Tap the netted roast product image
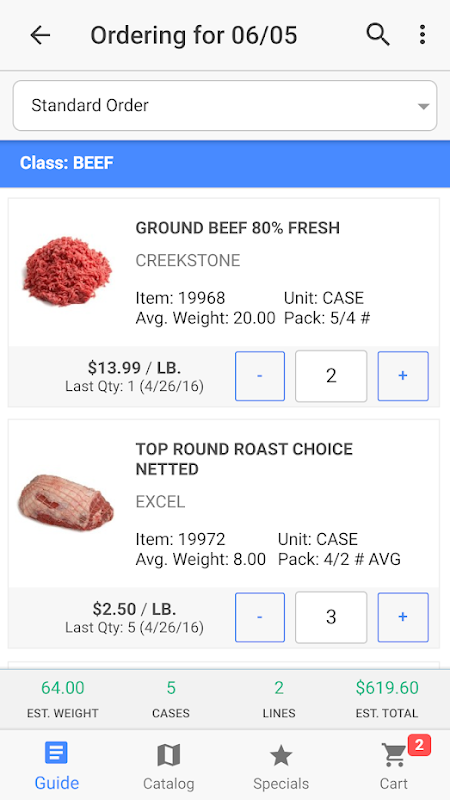The height and width of the screenshot is (800, 450). 66,503
